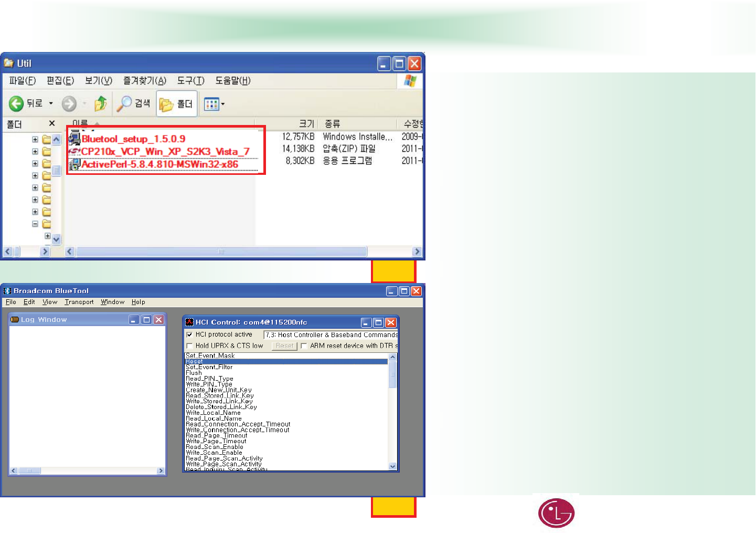Click the Forward arrow icon in Util toolbar
This screenshot has height=533, width=756.
[x=69, y=103]
